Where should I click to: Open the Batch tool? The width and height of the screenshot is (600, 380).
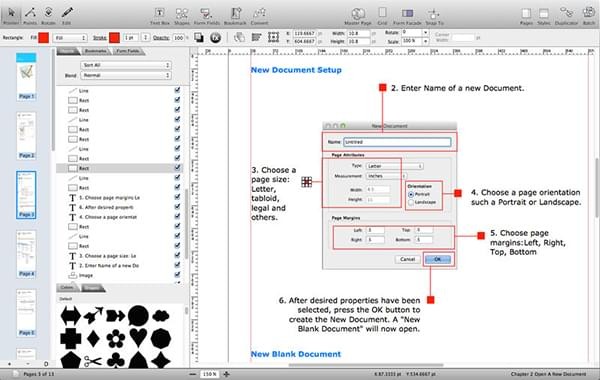[589, 16]
